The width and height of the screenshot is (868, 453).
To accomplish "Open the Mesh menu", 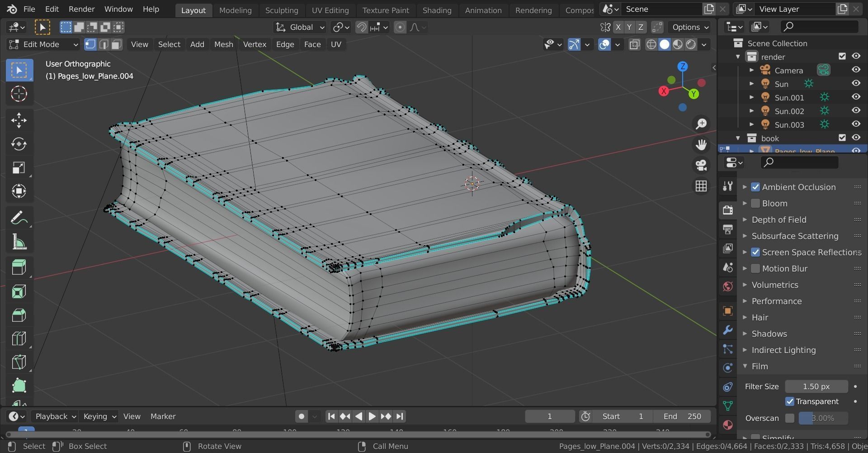I will pos(223,44).
